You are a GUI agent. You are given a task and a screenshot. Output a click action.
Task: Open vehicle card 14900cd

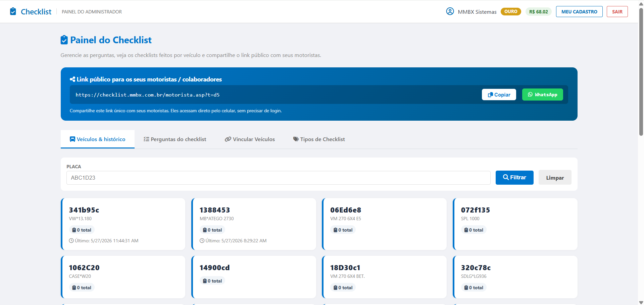point(254,277)
